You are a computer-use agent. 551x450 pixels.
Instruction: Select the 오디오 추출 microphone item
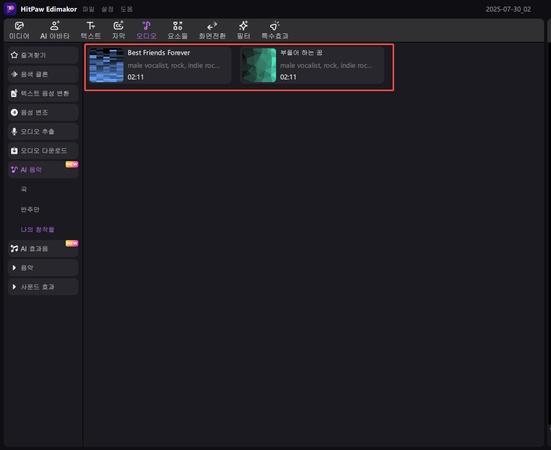(x=43, y=131)
